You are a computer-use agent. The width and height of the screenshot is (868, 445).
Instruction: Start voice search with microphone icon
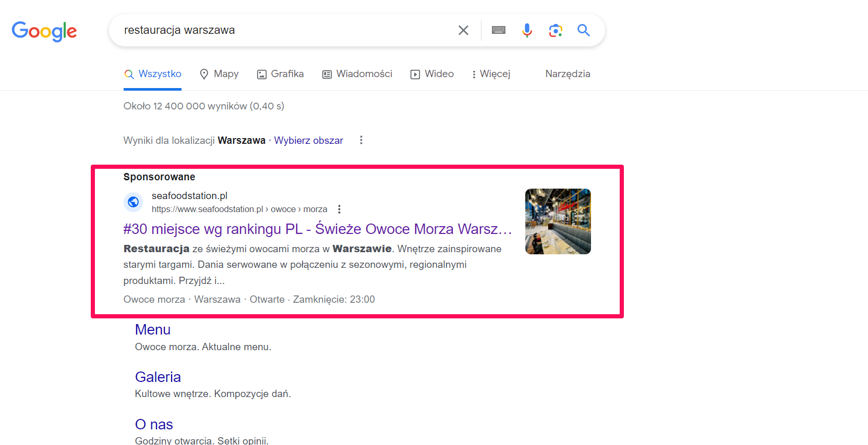pos(527,30)
